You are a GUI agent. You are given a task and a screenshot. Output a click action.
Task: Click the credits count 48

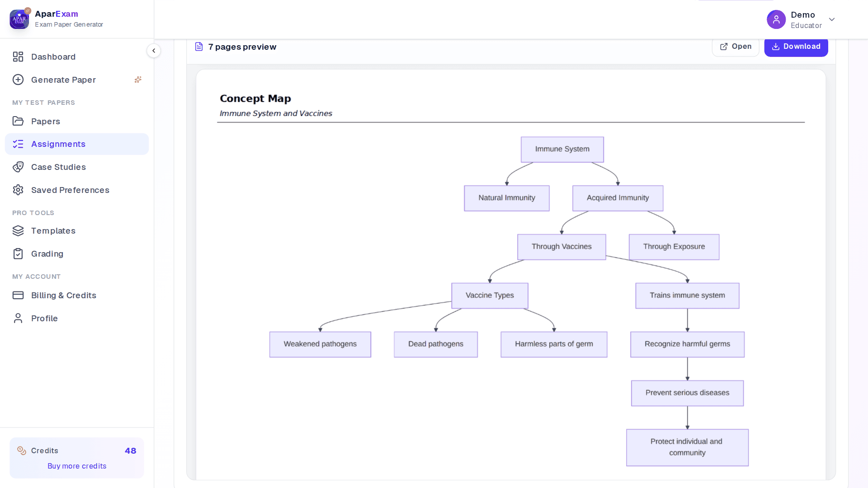coord(131,451)
